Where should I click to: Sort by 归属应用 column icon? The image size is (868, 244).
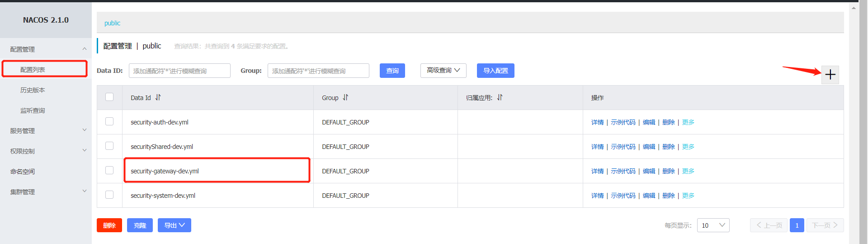click(500, 97)
